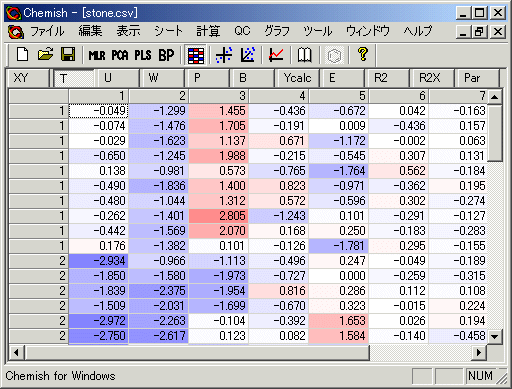The height and width of the screenshot is (389, 512).
Task: Open a file with the folder icon
Action: point(45,54)
